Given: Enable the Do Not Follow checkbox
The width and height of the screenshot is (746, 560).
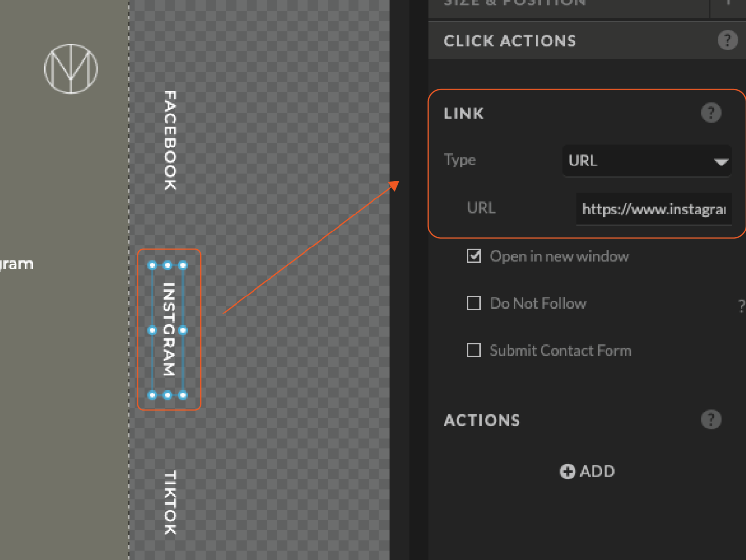Looking at the screenshot, I should (x=474, y=303).
